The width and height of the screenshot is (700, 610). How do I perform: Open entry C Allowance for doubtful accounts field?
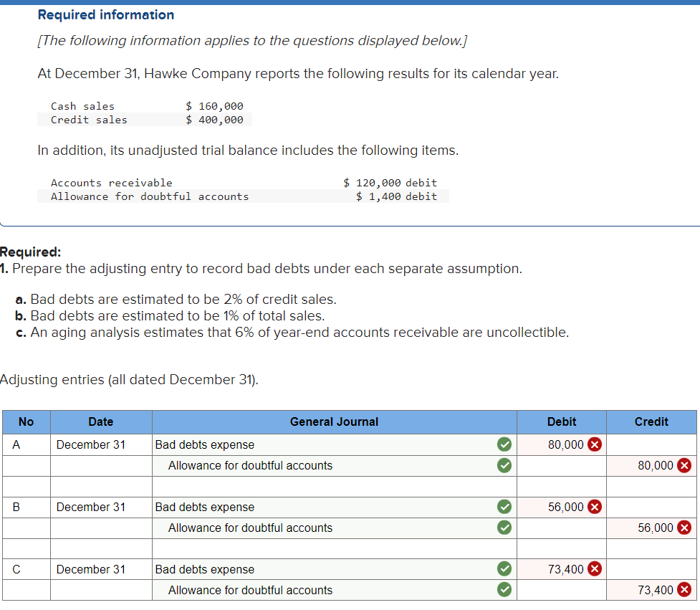335,590
